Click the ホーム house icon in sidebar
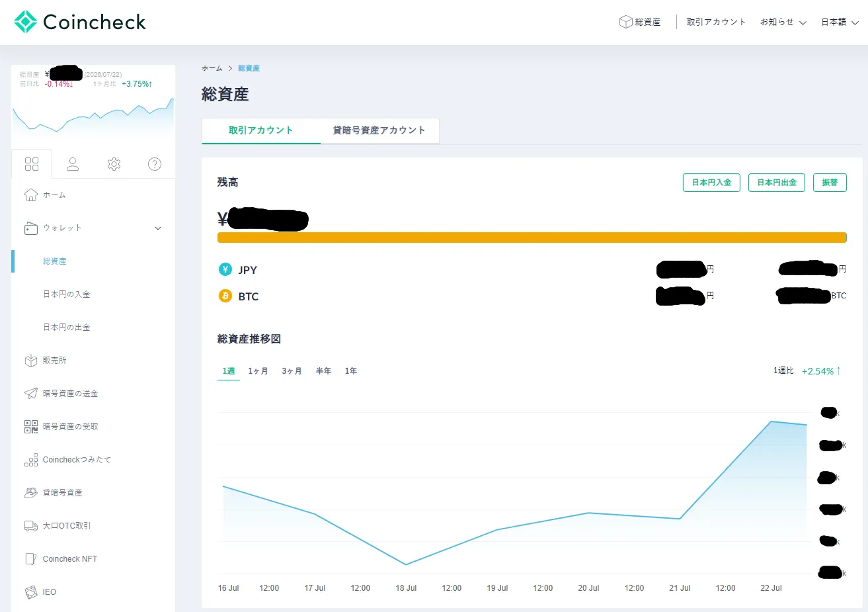Viewport: 868px width, 612px height. point(31,195)
